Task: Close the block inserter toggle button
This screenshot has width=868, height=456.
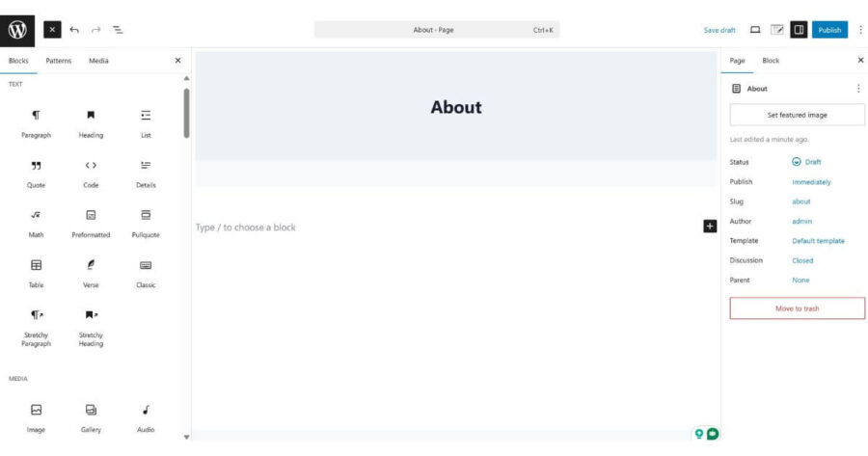Action: tap(52, 30)
